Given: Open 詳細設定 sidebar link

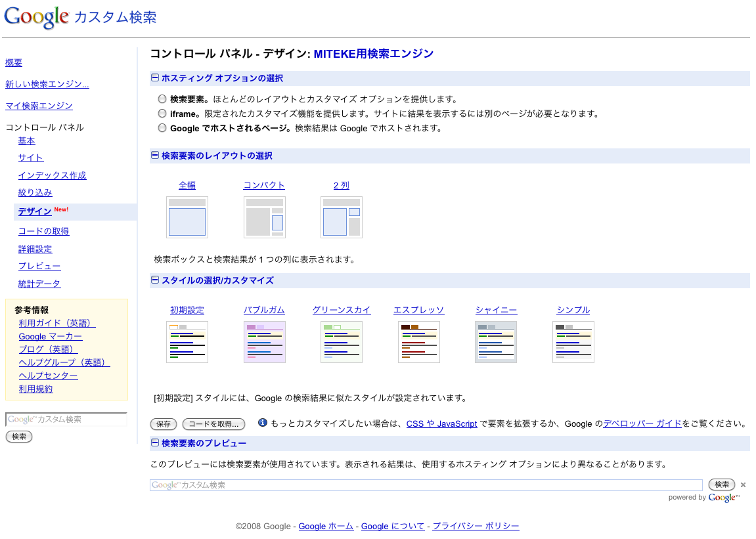Looking at the screenshot, I should (x=35, y=249).
